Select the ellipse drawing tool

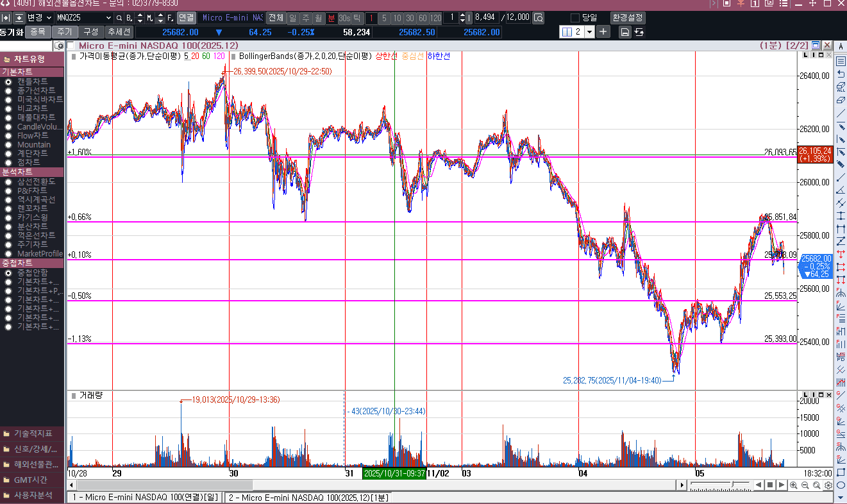point(841,485)
